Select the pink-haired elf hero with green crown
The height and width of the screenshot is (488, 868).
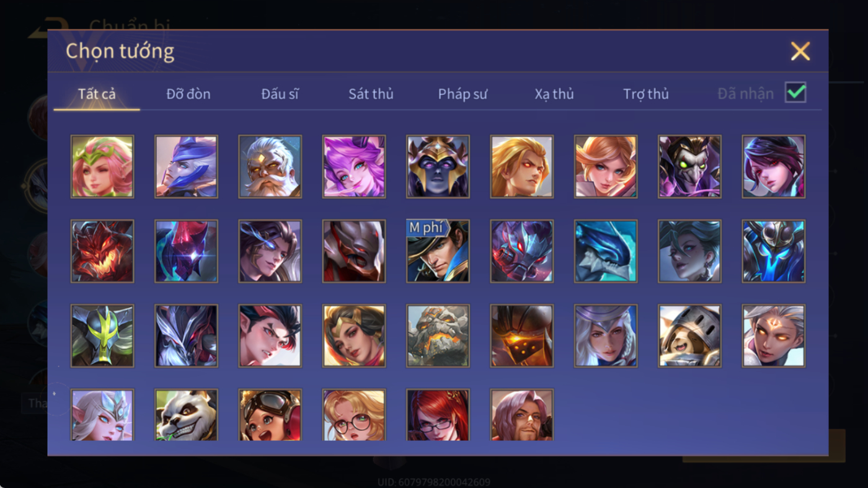[x=102, y=167]
